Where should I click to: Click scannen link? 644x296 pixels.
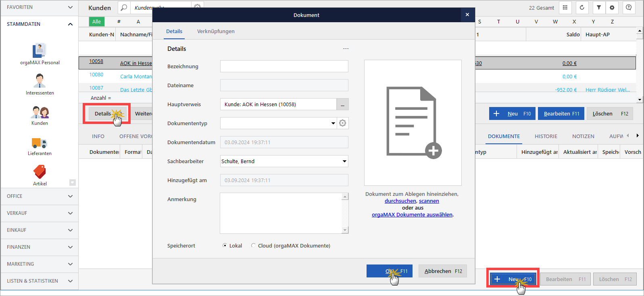(429, 201)
